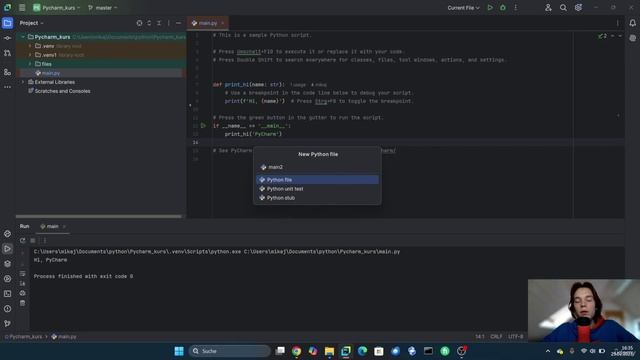The image size is (640, 360).
Task: Click the run gutter arrow beside if __name__
Action: click(203, 126)
